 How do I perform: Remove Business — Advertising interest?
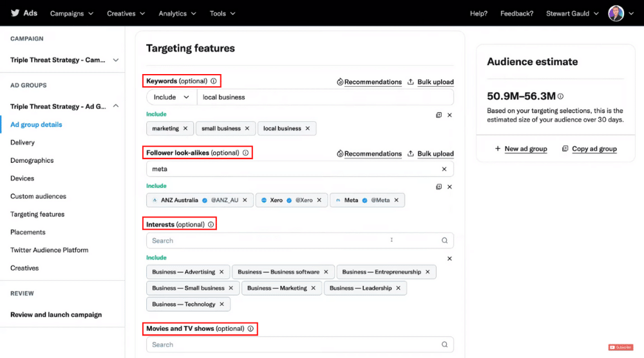(x=222, y=272)
